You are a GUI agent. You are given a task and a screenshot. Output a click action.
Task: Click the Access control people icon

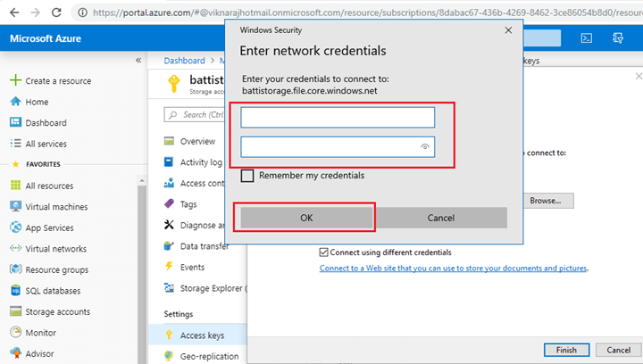169,183
